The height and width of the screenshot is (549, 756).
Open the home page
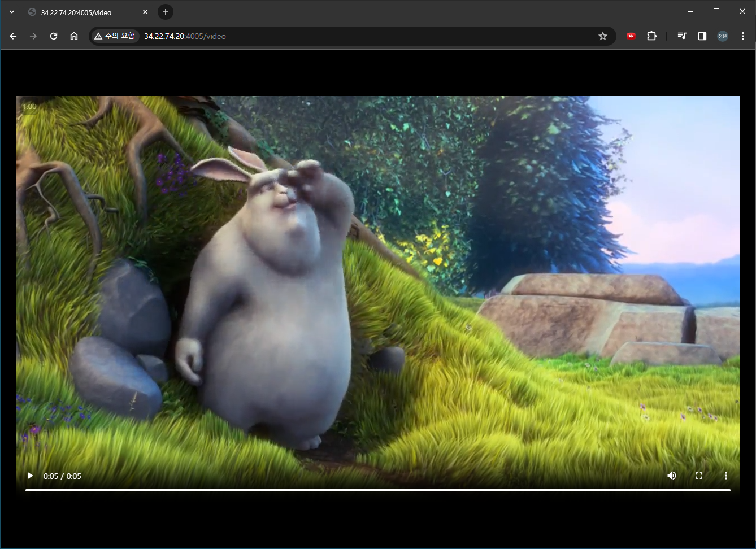pos(74,36)
